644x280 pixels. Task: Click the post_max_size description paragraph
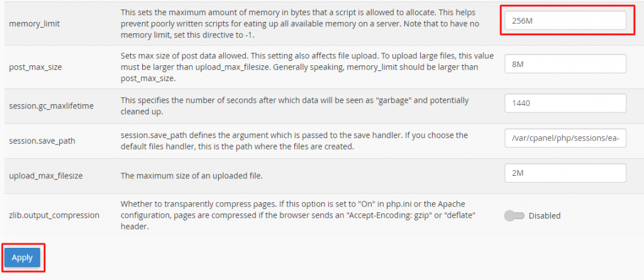[307, 67]
